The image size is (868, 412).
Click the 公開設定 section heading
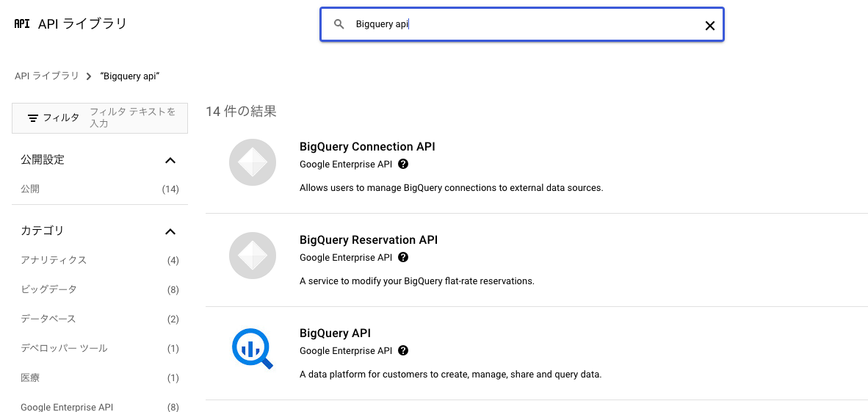(43, 160)
